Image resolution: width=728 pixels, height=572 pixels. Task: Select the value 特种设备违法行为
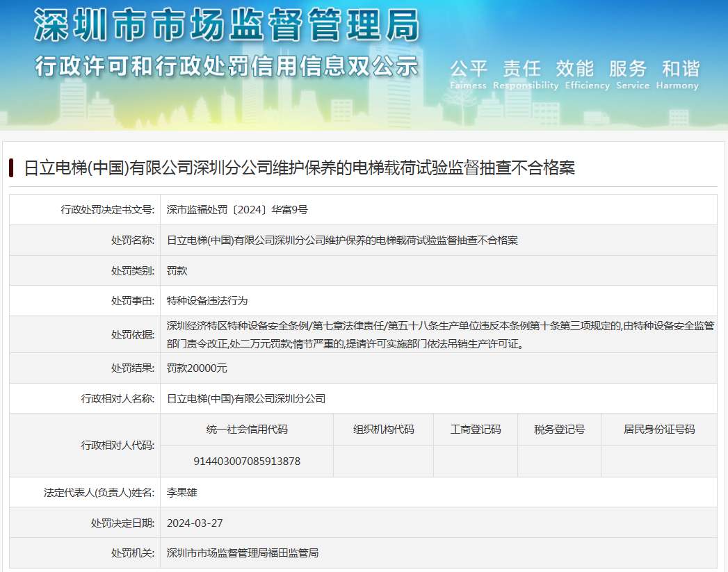click(207, 301)
